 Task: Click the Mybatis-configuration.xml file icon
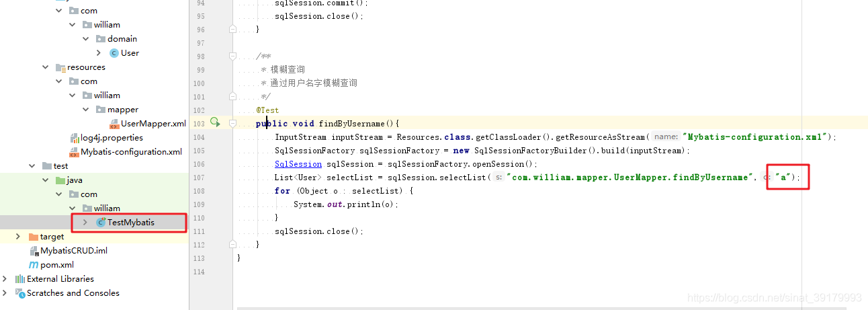point(75,152)
